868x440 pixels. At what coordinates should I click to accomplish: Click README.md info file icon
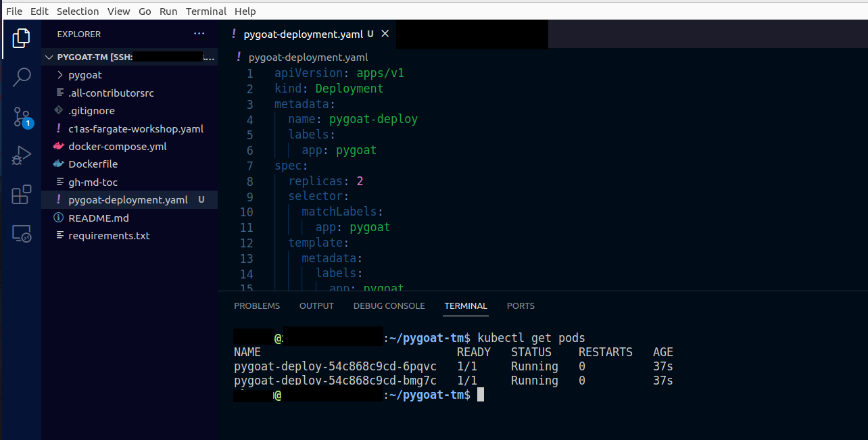click(x=59, y=218)
